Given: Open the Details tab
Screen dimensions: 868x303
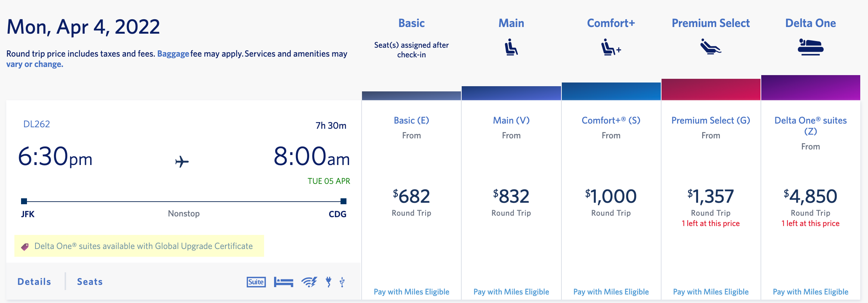Looking at the screenshot, I should point(34,282).
